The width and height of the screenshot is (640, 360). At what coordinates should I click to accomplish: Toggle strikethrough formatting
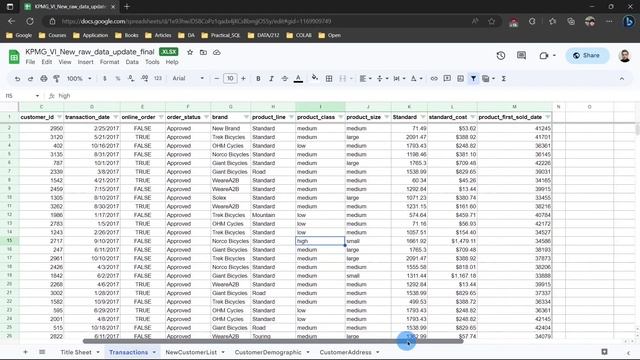[x=284, y=78]
